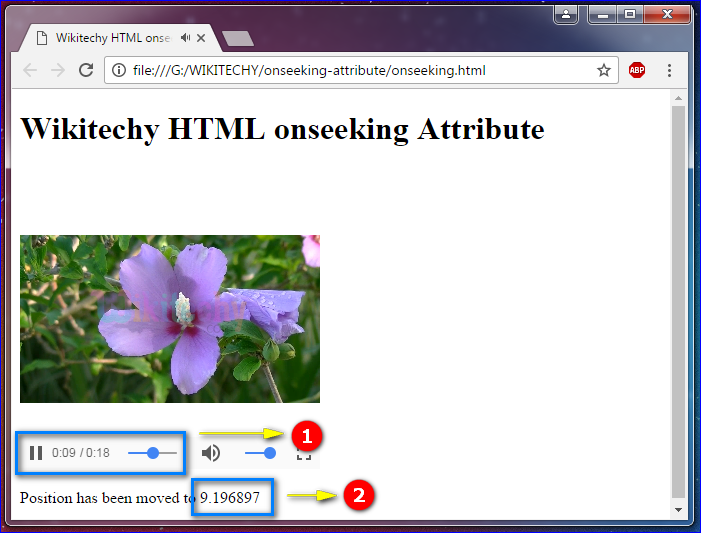Screen dimensions: 701x533
Task: Click the flower video frame
Action: pyautogui.click(x=170, y=319)
